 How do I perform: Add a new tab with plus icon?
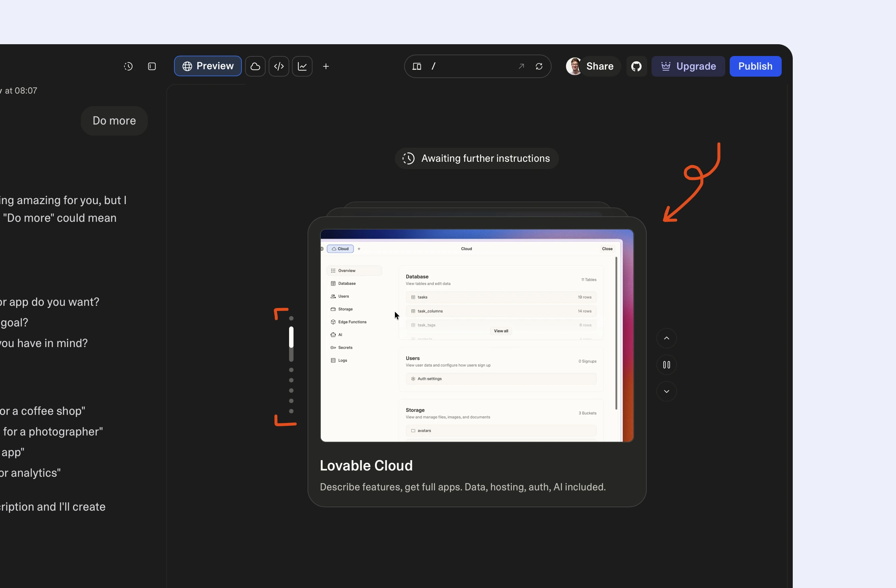click(326, 66)
